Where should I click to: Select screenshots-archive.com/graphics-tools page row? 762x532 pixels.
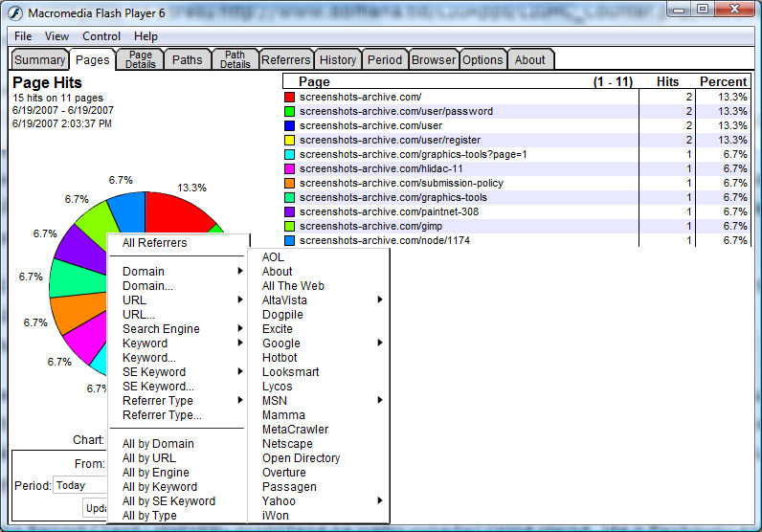coord(517,197)
